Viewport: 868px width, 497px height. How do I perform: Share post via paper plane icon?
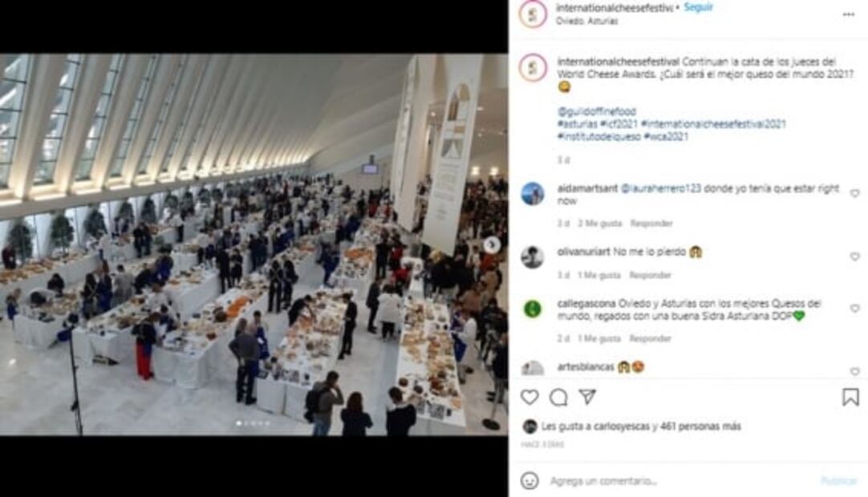click(x=587, y=397)
